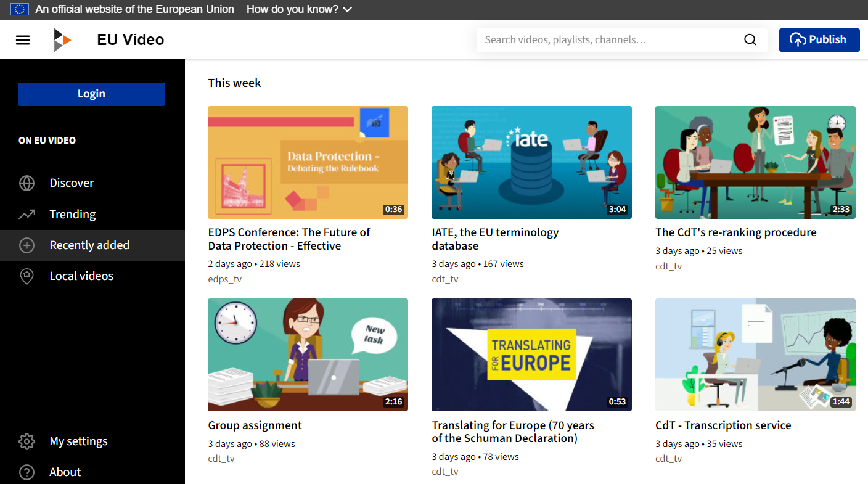868x484 pixels.
Task: Visit cdt_tv channel under Group assignment video
Action: tap(221, 459)
